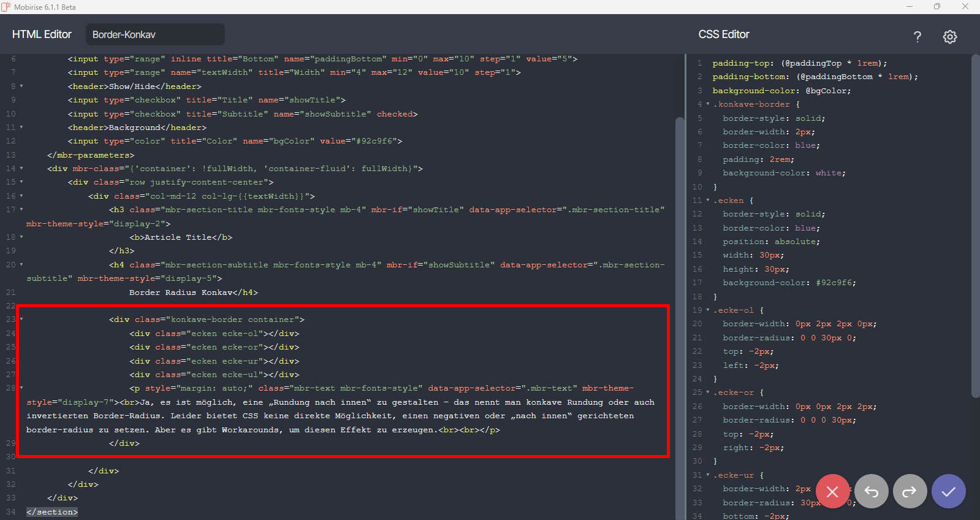Image resolution: width=980 pixels, height=520 pixels.
Task: Maximize the Mobirise window
Action: pos(936,7)
